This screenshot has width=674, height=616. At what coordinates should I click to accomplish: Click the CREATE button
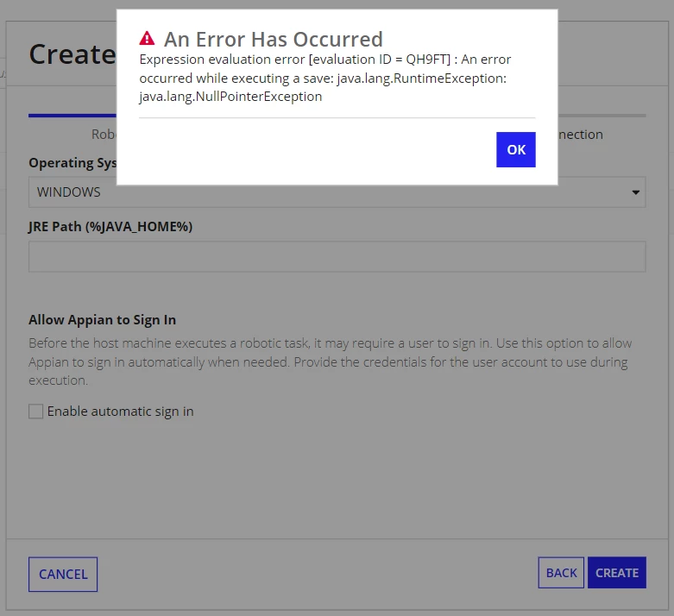[617, 573]
